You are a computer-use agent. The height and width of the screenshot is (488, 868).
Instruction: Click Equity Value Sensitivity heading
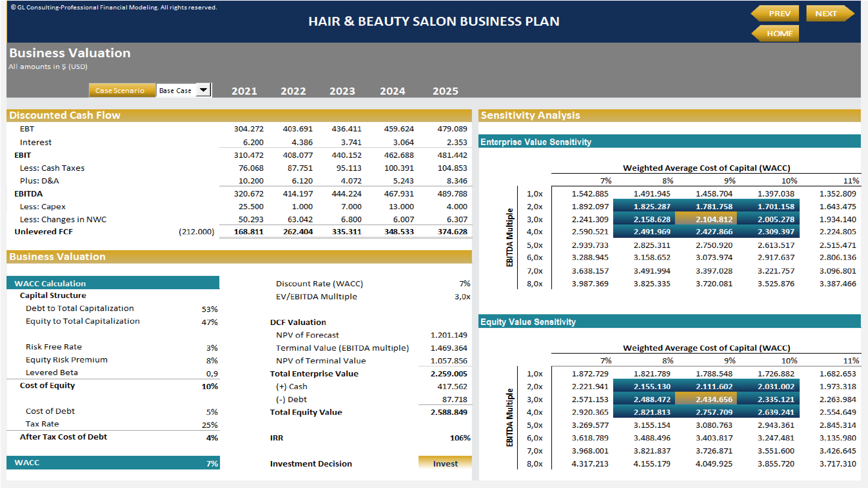click(x=669, y=322)
